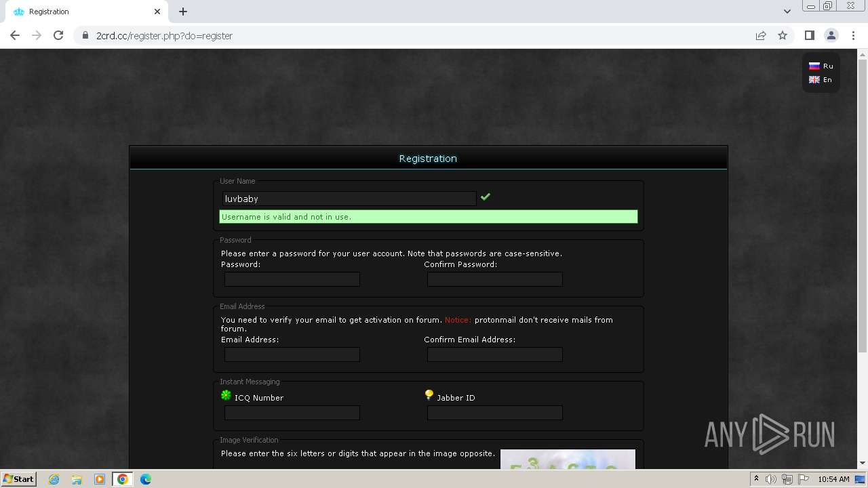Click the User Name field containing luvbaby
Screen dimensions: 868x488
click(349, 199)
